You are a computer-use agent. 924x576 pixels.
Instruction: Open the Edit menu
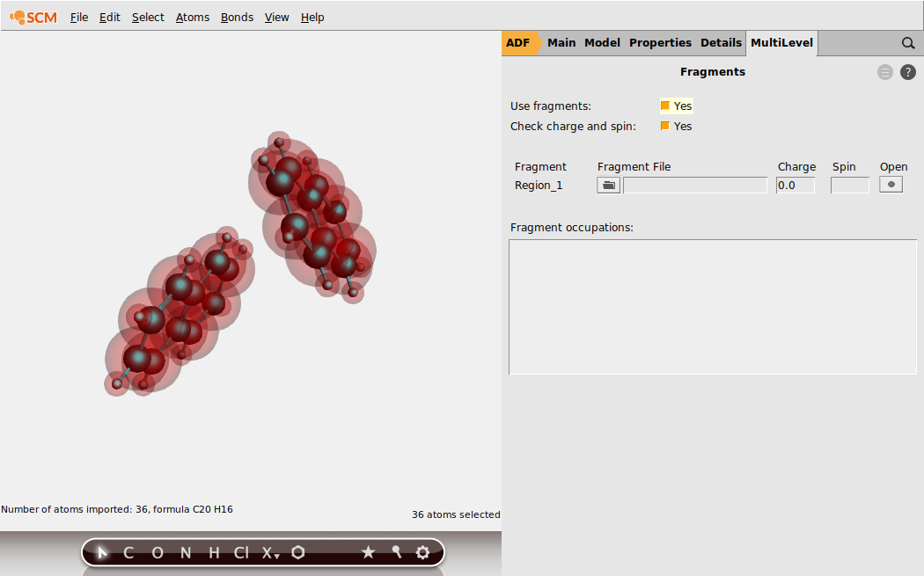point(110,18)
